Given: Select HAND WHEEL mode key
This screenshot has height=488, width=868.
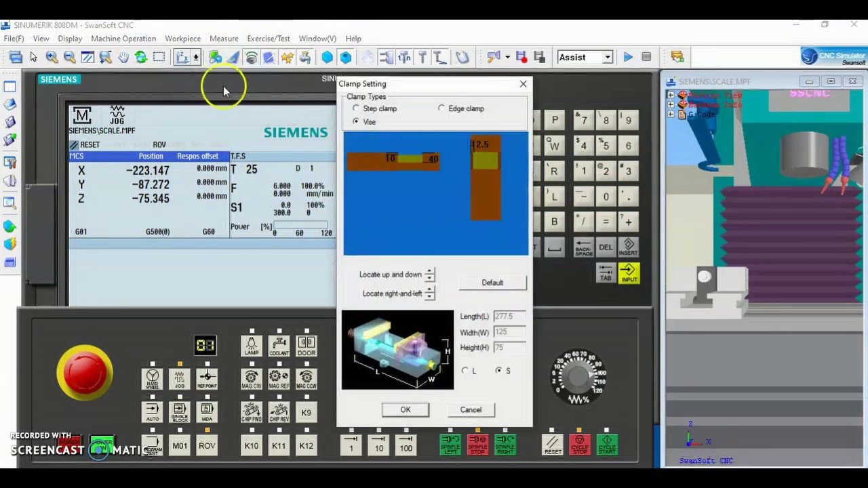Looking at the screenshot, I should tap(152, 379).
